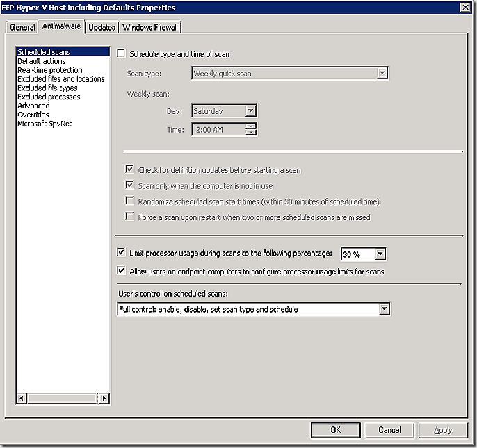
Task: Open the Windows Firewall tab
Action: pos(150,27)
